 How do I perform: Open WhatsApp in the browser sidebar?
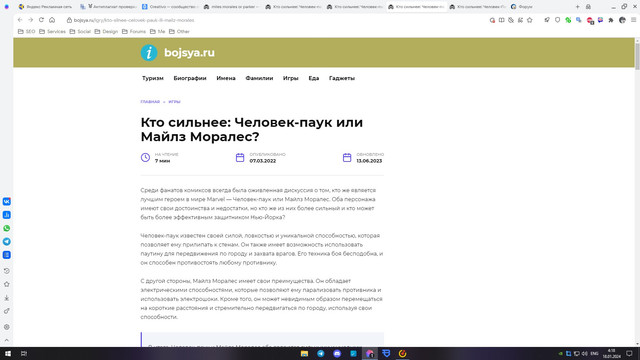click(7, 228)
